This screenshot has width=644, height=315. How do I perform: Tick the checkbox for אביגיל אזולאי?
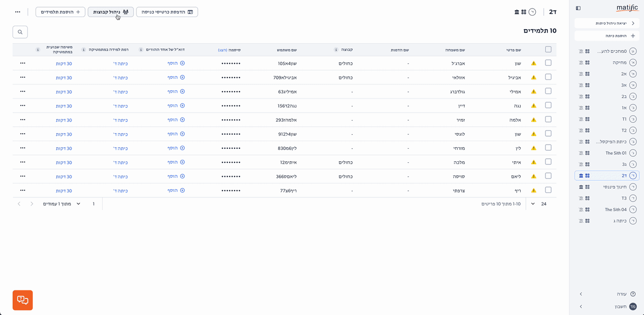pos(548,77)
